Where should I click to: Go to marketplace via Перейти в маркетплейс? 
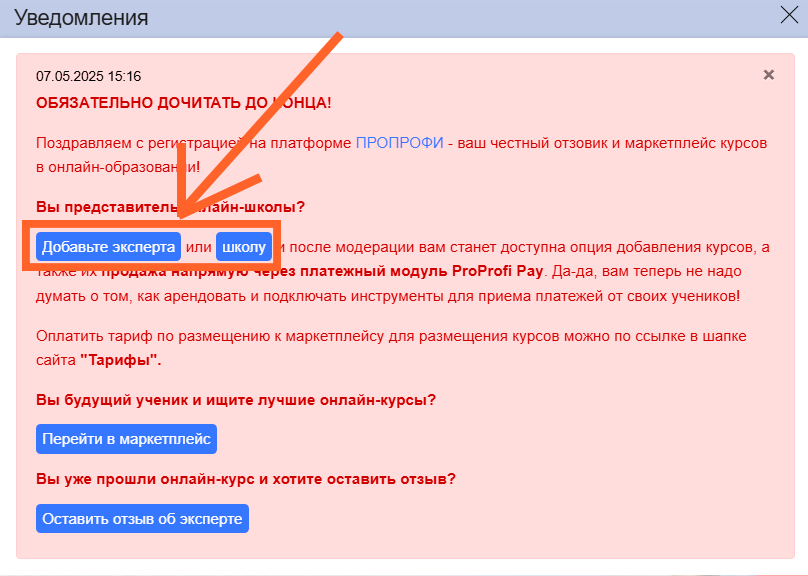(x=126, y=439)
